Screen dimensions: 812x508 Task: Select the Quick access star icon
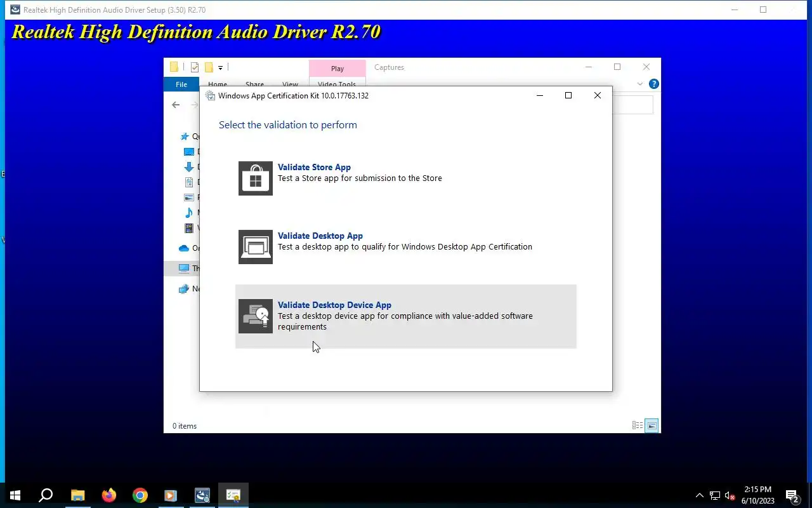[x=185, y=137]
